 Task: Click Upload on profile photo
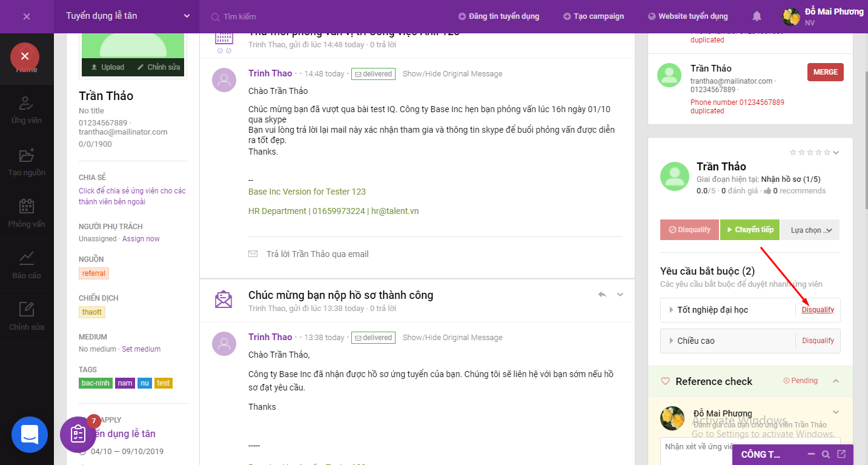pyautogui.click(x=108, y=67)
